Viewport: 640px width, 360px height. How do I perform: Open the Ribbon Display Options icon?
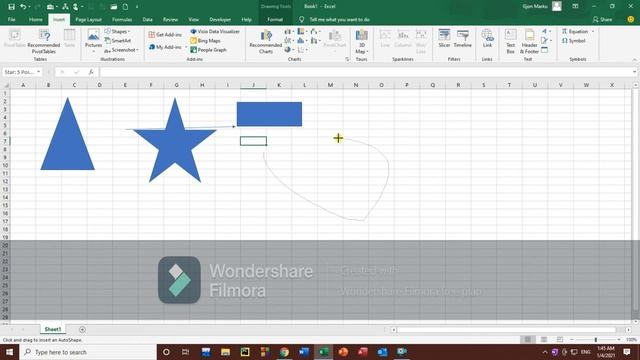pos(575,6)
